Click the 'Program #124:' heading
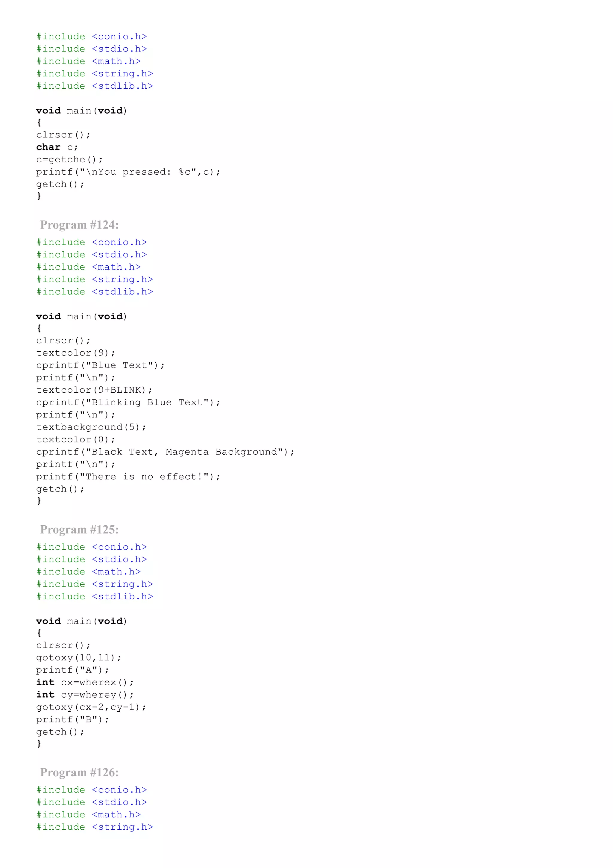This screenshot has width=613, height=868. tap(79, 225)
